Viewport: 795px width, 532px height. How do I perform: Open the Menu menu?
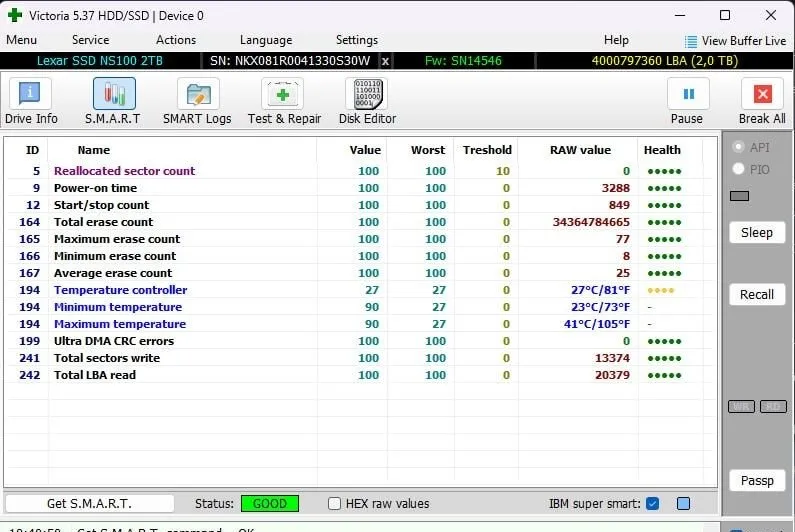pos(21,40)
